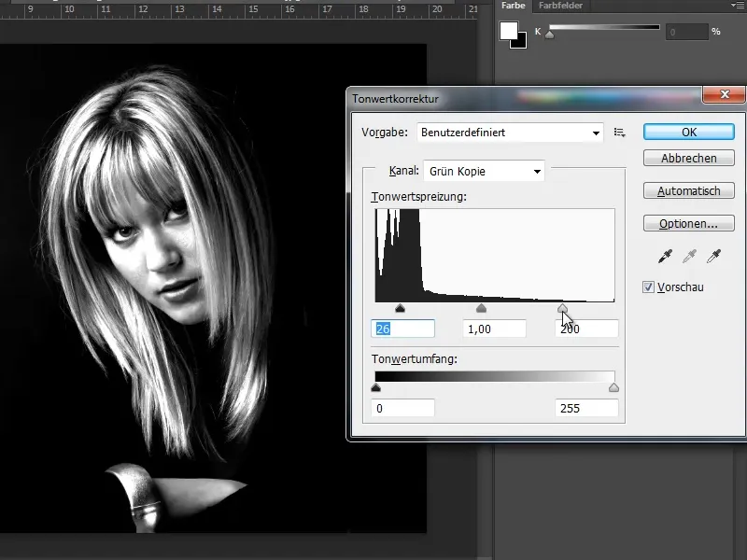Click the K percentage value field
The height and width of the screenshot is (560, 747).
click(x=686, y=32)
